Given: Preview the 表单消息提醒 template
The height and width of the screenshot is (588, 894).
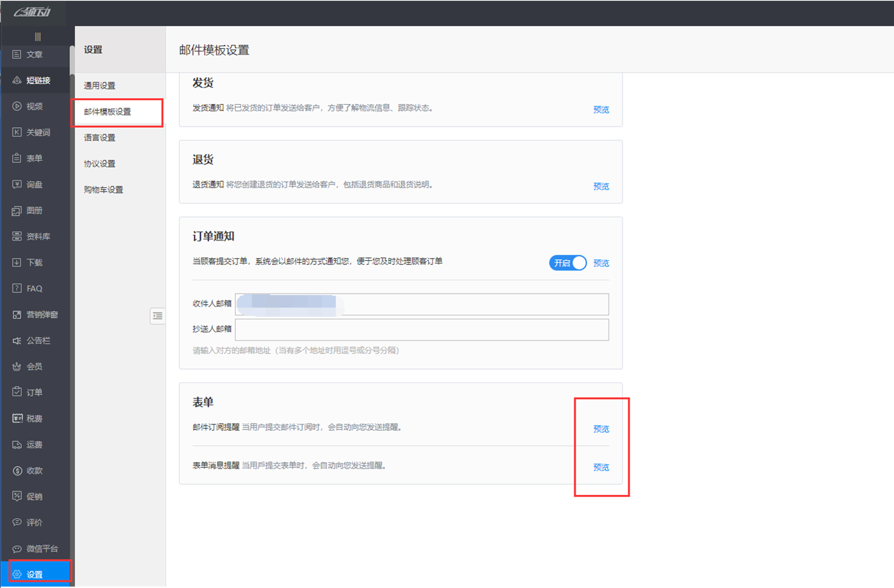Looking at the screenshot, I should 600,467.
